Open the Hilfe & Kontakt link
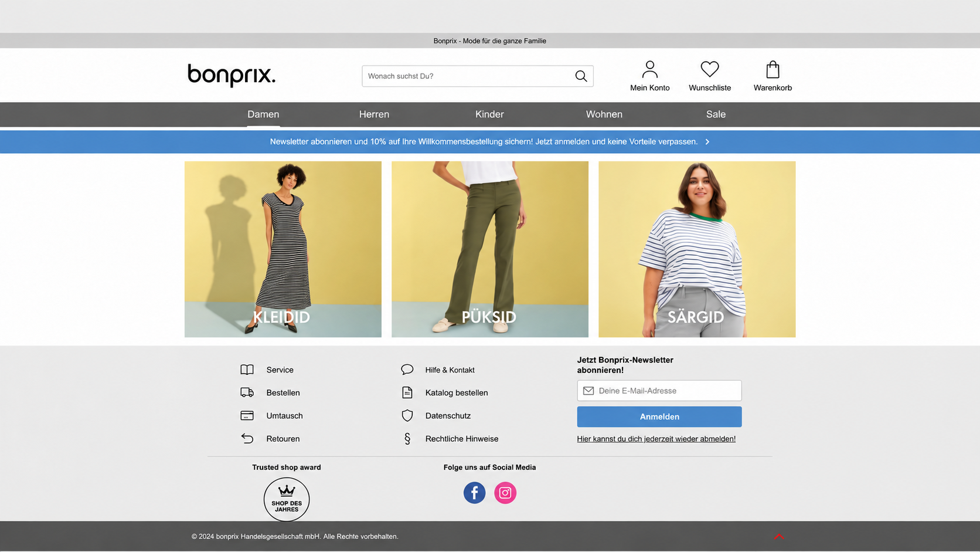 pyautogui.click(x=450, y=370)
